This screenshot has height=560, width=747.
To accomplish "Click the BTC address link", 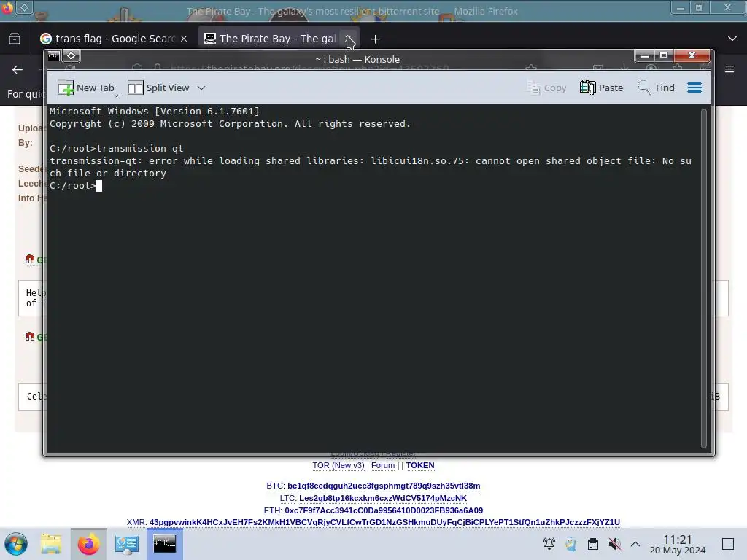I will coord(384,486).
